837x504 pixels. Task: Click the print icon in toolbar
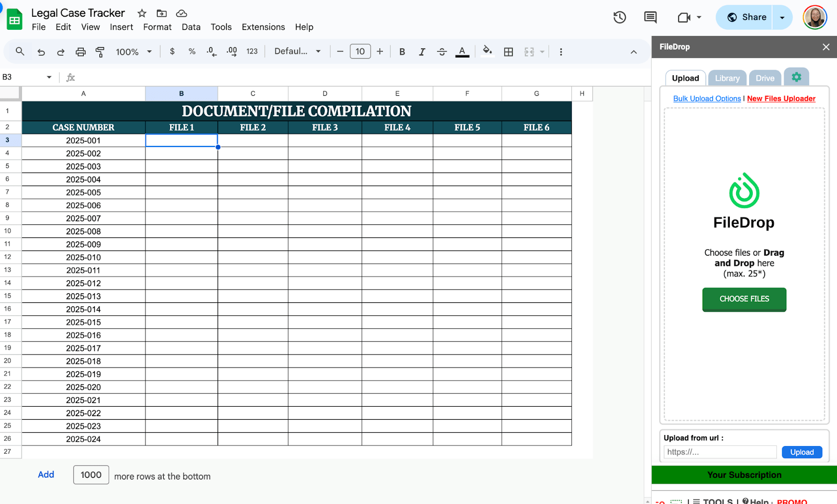pyautogui.click(x=81, y=52)
